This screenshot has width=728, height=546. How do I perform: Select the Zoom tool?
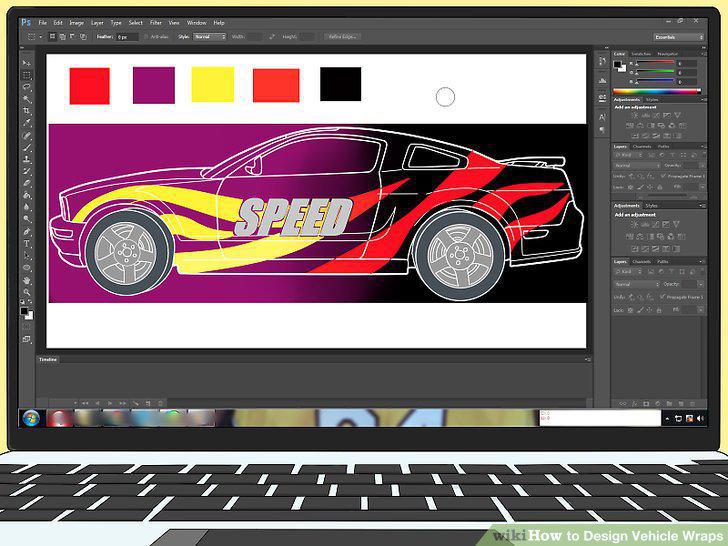[x=27, y=292]
